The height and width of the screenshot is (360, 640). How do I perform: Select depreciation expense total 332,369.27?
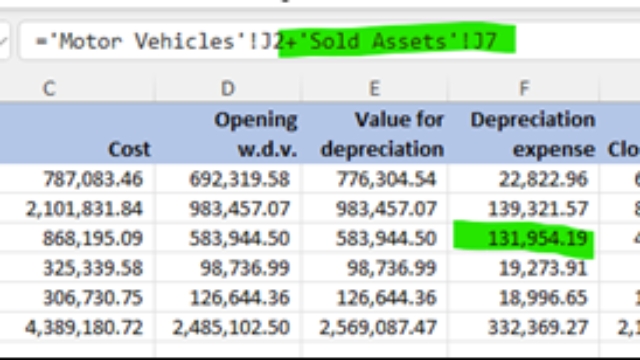[524, 327]
